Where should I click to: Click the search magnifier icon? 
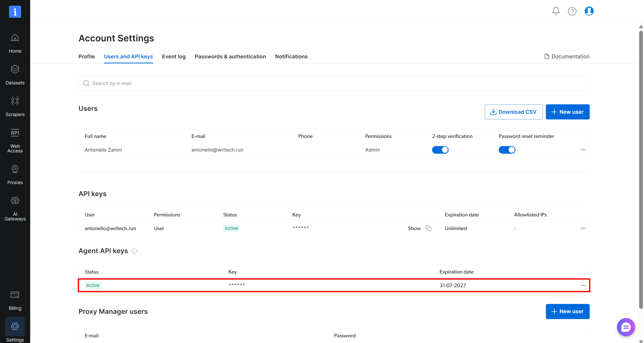click(x=86, y=83)
